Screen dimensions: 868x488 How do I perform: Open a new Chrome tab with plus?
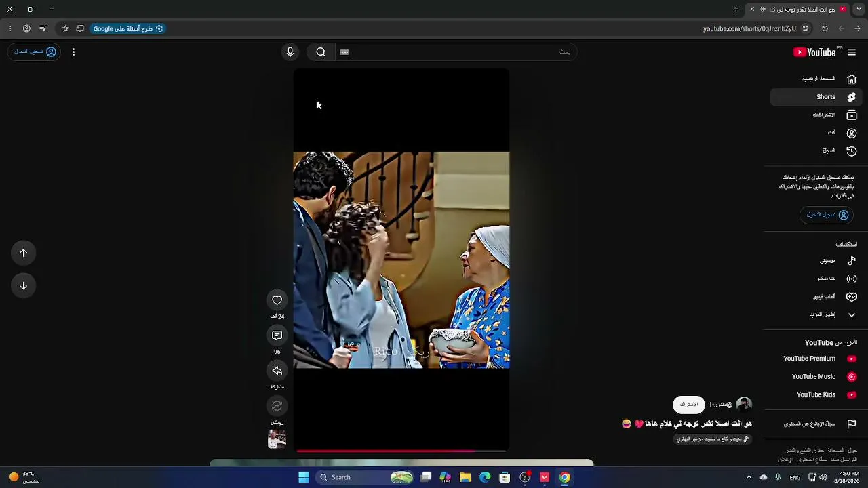[736, 9]
